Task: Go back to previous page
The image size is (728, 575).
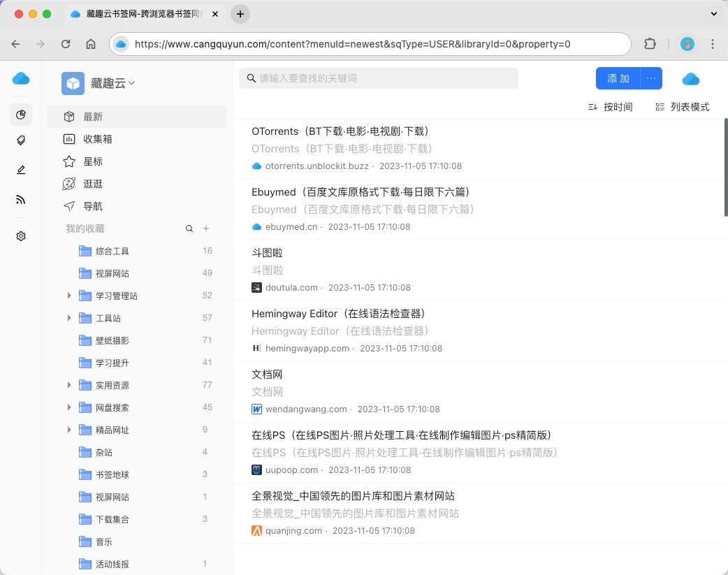Action: (16, 44)
